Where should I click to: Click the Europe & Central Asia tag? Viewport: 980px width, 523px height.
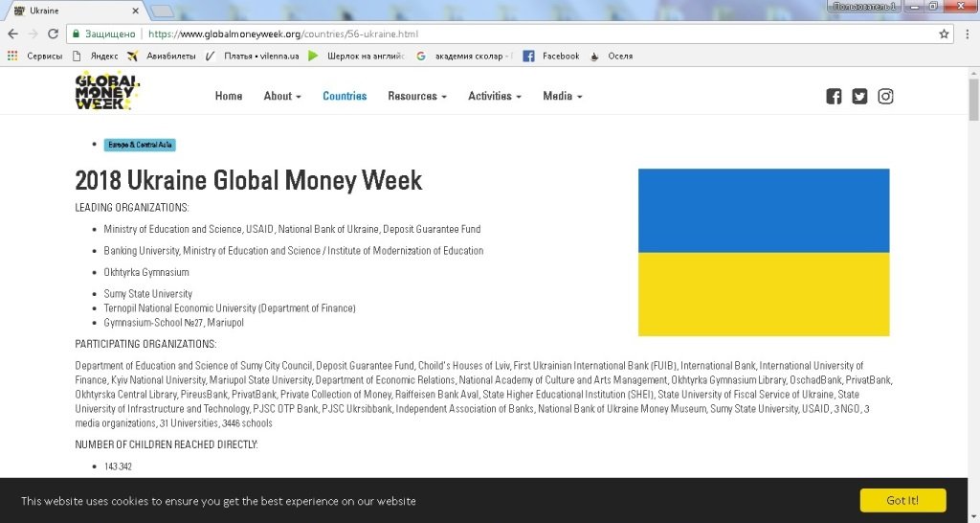click(x=140, y=145)
